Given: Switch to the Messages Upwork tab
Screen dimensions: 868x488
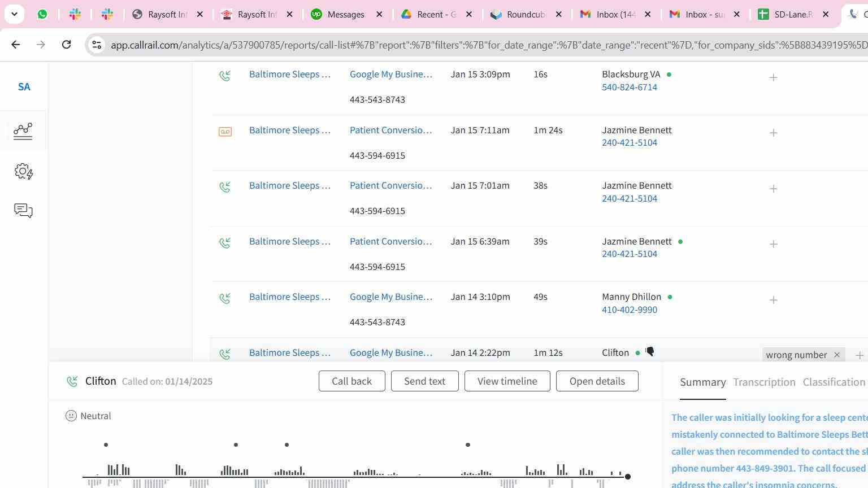Looking at the screenshot, I should pyautogui.click(x=347, y=14).
